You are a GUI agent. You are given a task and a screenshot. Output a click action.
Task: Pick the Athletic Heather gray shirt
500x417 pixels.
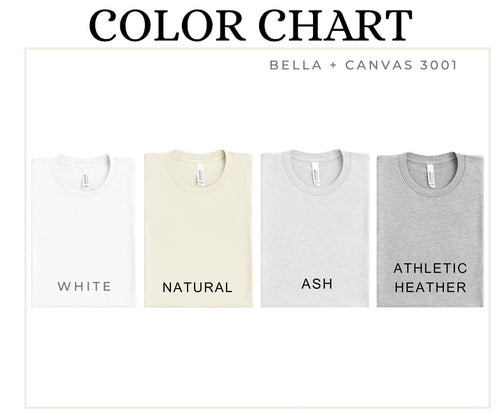(430, 230)
